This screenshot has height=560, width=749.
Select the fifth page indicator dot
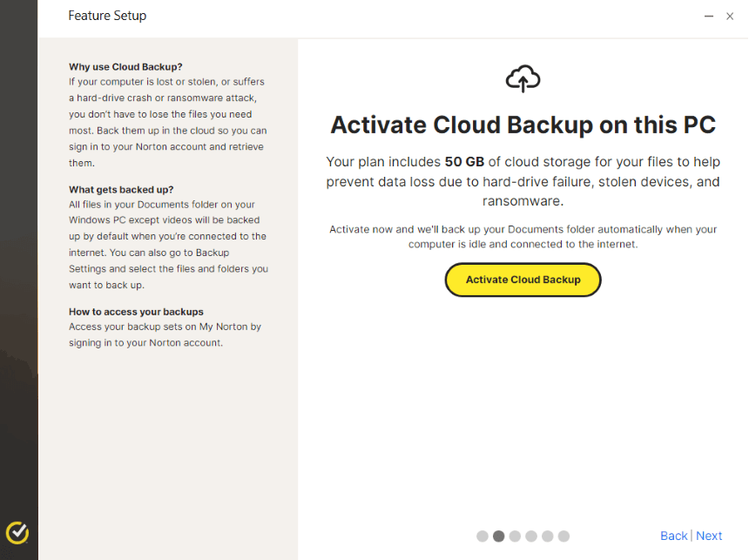(548, 536)
